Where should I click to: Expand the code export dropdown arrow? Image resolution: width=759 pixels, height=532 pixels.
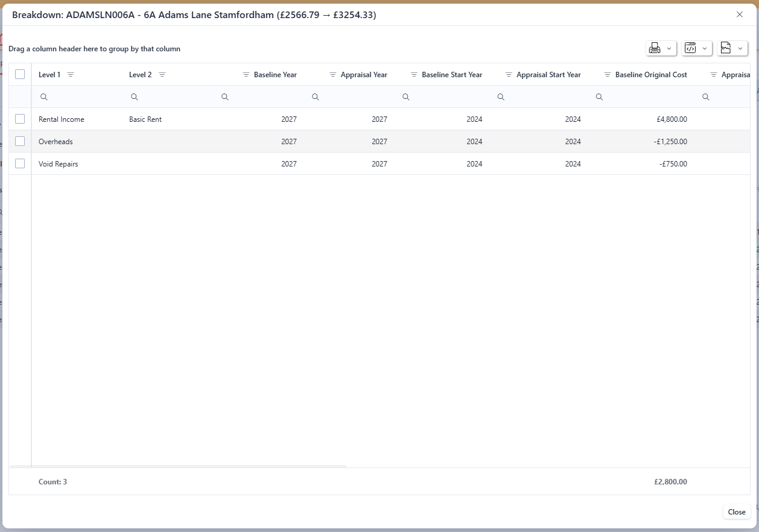point(705,48)
